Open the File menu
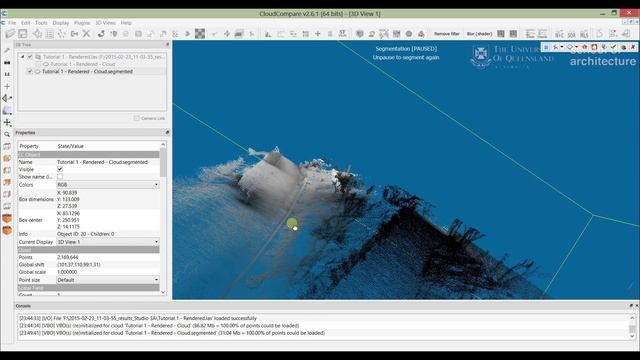 coord(12,23)
